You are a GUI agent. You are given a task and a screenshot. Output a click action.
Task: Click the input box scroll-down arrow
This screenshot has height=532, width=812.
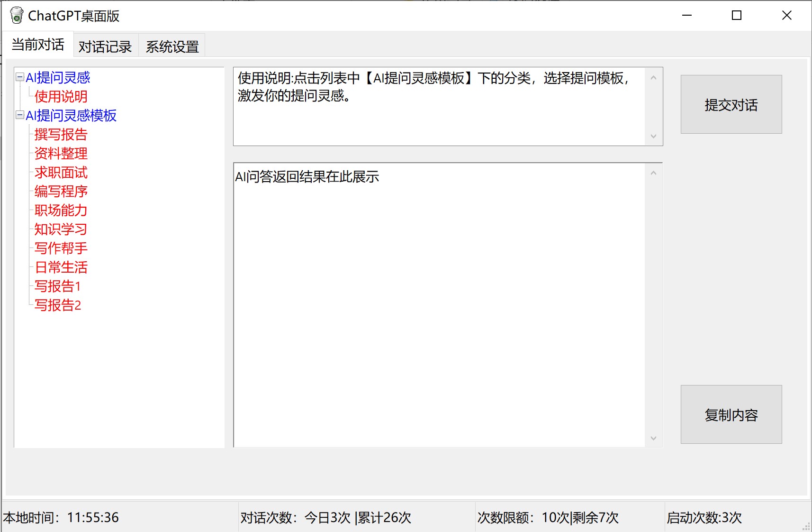point(653,137)
